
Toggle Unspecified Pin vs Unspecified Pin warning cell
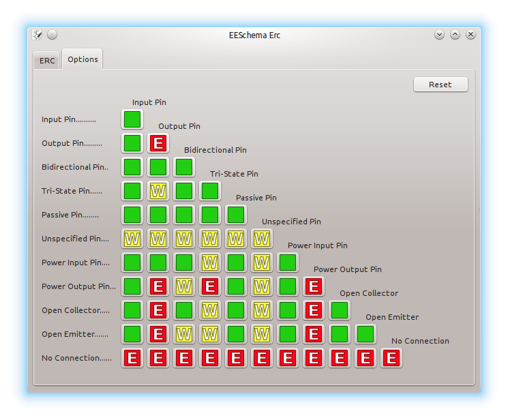pos(262,239)
